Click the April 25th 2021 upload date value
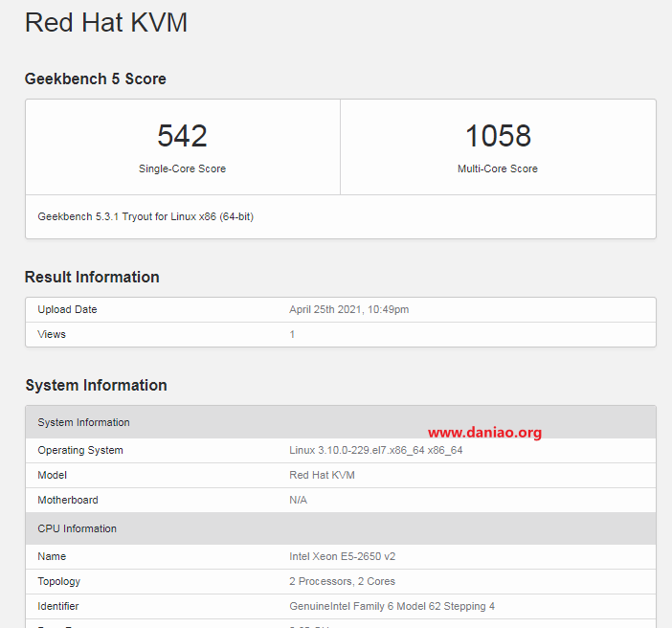 348,309
